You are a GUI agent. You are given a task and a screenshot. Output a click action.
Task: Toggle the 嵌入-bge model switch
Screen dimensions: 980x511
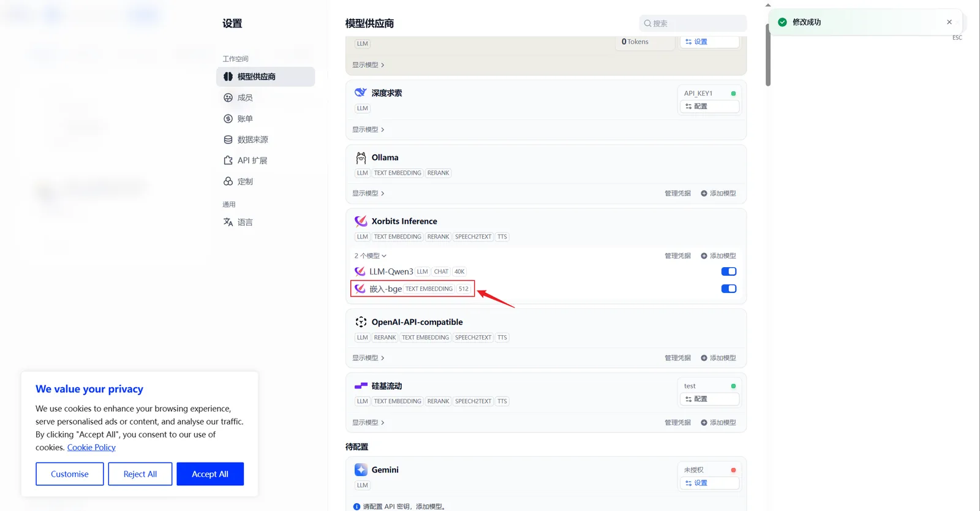[x=729, y=289]
